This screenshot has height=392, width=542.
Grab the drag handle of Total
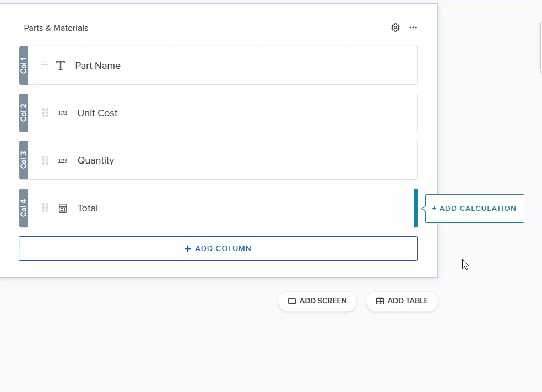[x=45, y=208]
